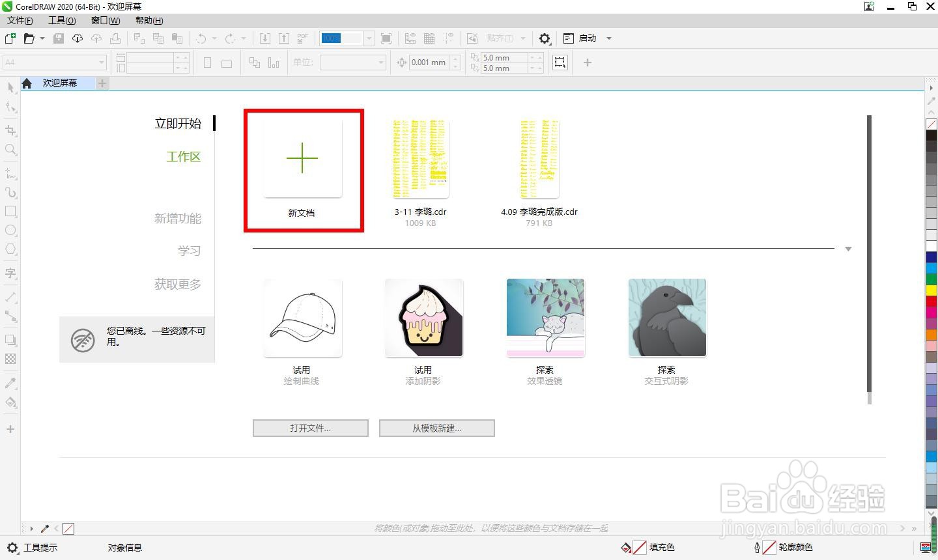Image resolution: width=938 pixels, height=560 pixels.
Task: Click the 打开文件... button
Action: click(311, 428)
